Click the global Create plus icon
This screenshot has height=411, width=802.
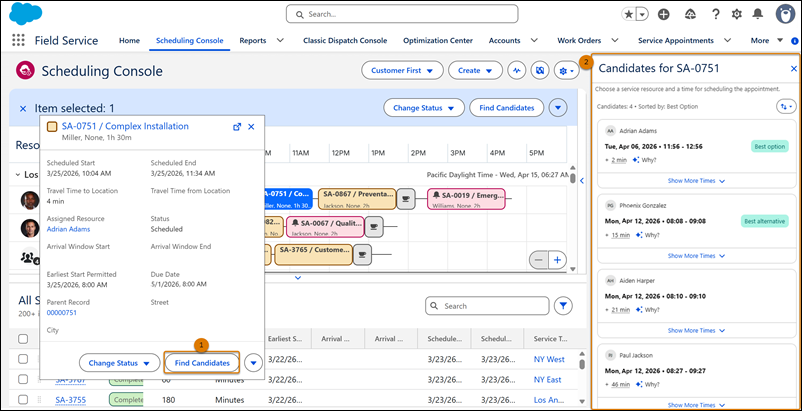663,14
